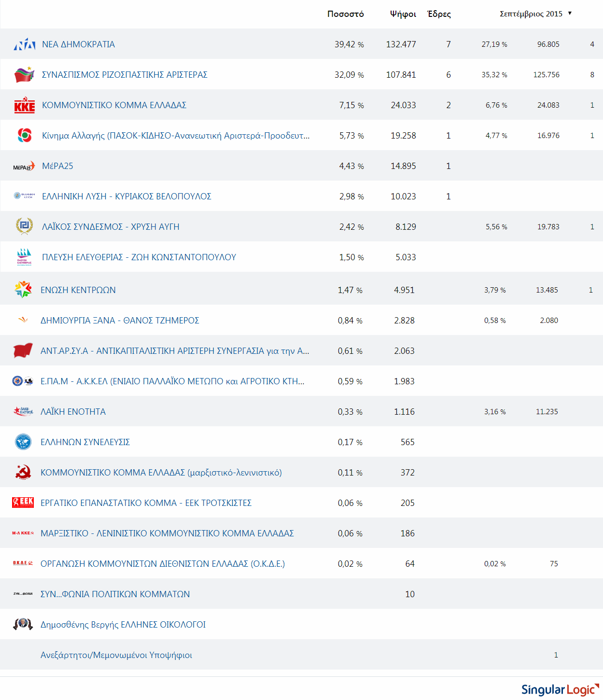
Task: Click the Λαϊκή Ενότητα star logo
Action: (23, 411)
